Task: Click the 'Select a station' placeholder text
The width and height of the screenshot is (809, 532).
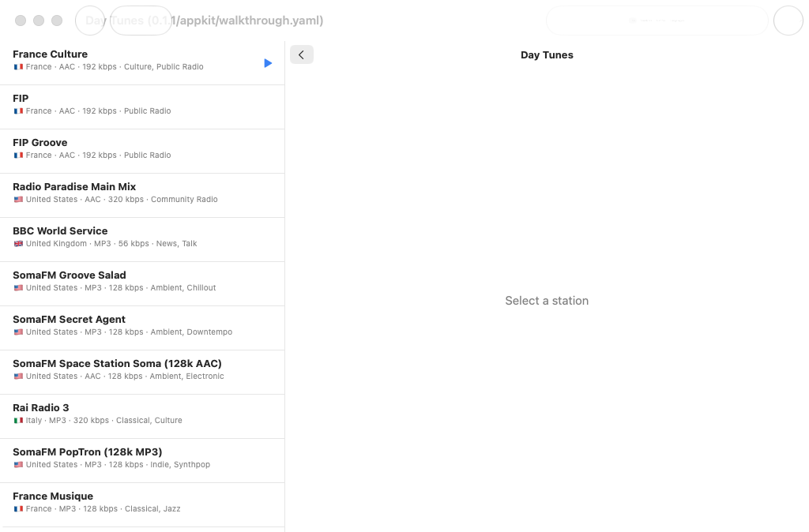Action: pyautogui.click(x=547, y=301)
